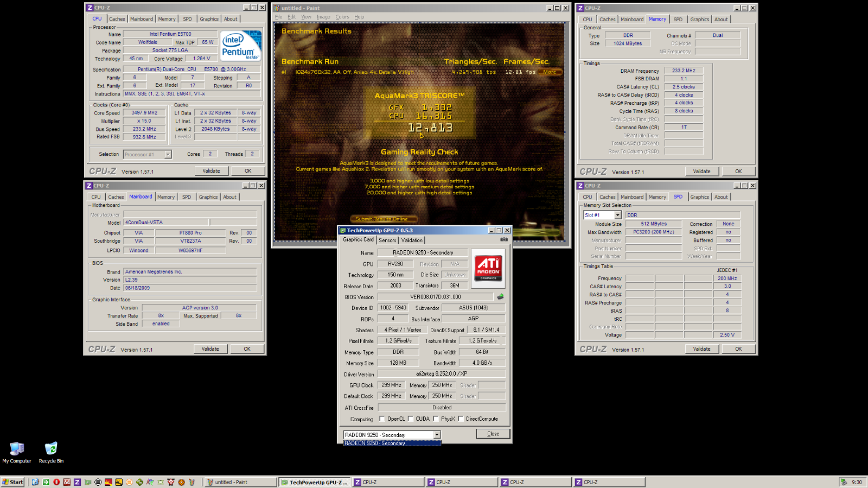Open the Colors menu in Paint
The height and width of the screenshot is (488, 868).
point(342,17)
